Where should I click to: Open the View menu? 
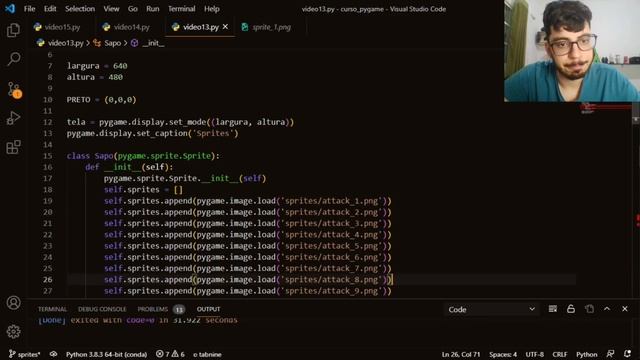click(x=111, y=9)
